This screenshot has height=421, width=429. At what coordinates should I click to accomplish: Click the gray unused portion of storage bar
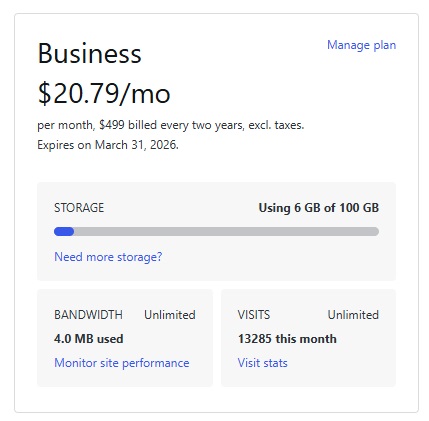tap(226, 231)
